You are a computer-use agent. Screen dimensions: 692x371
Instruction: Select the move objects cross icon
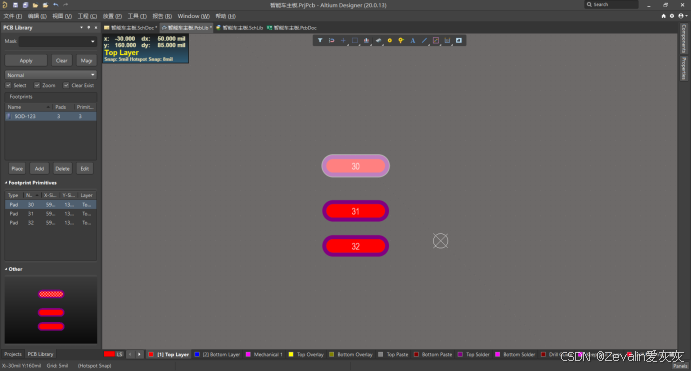pos(343,41)
